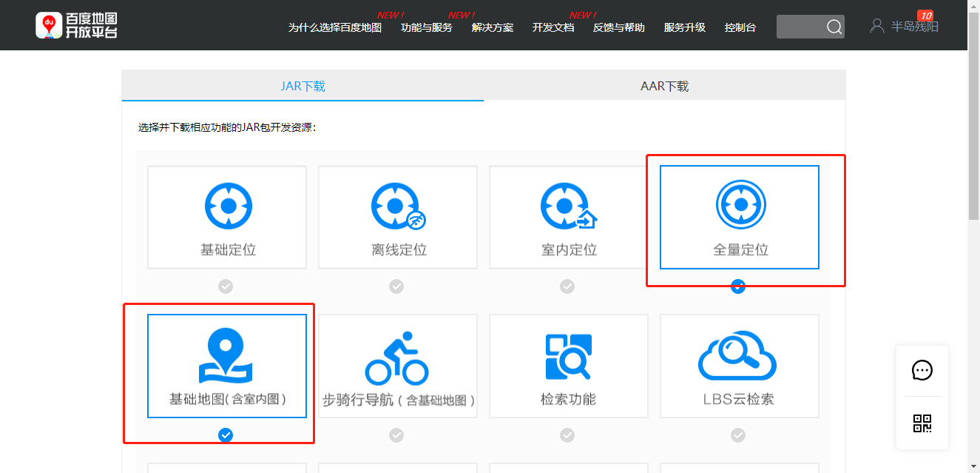Viewport: 980px width, 473px height.
Task: Select the 基础地图(含室内图) map pin icon
Action: click(x=226, y=356)
